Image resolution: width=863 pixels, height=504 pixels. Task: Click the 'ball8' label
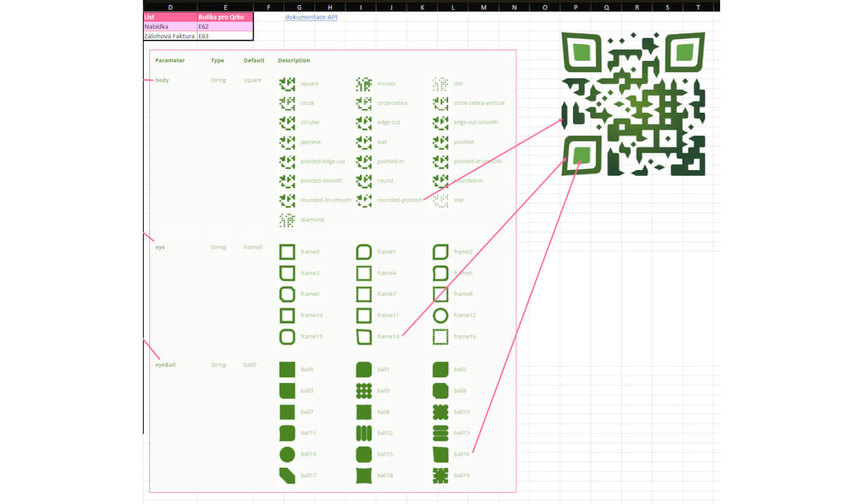(384, 412)
